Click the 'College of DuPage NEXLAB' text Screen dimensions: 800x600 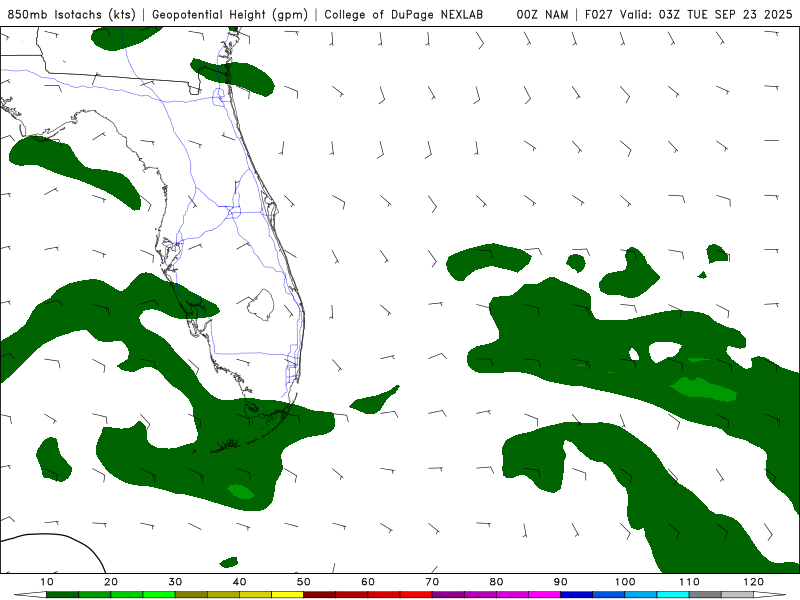click(403, 15)
